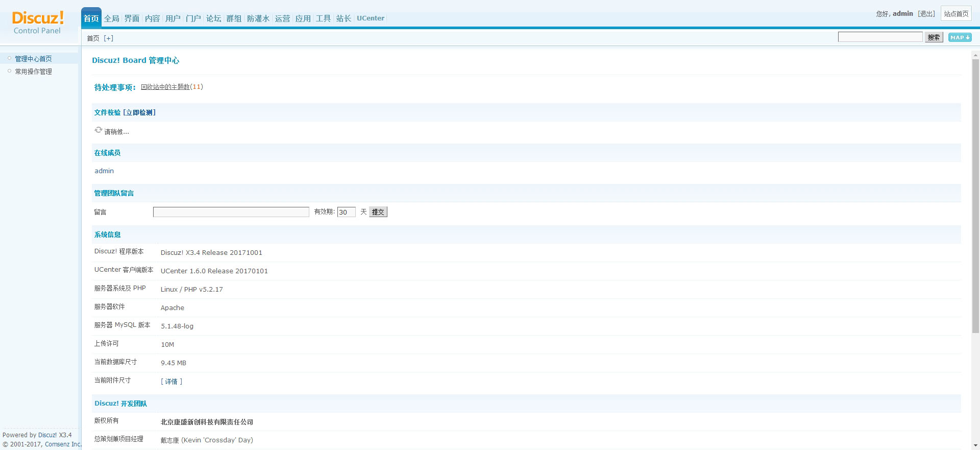Screen dimensions: 980x450
Task: Click the Discuz! X3.4 Release 20171001 version text
Action: tap(211, 252)
